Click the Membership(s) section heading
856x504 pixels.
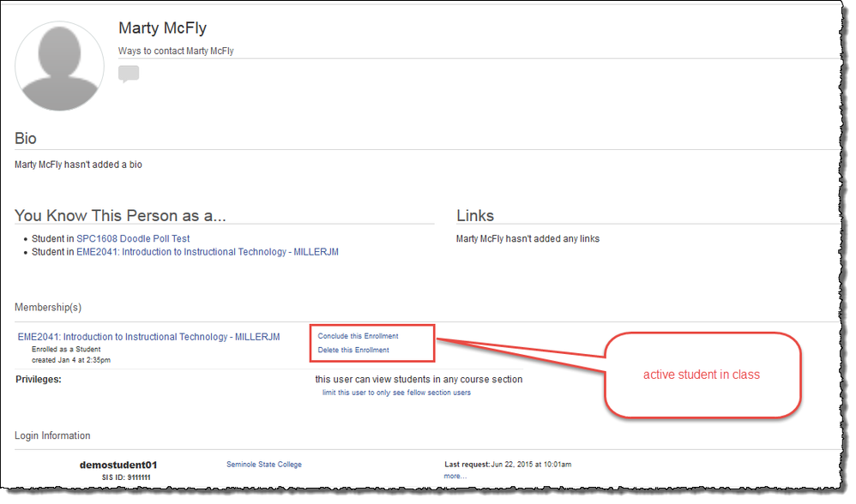click(48, 307)
